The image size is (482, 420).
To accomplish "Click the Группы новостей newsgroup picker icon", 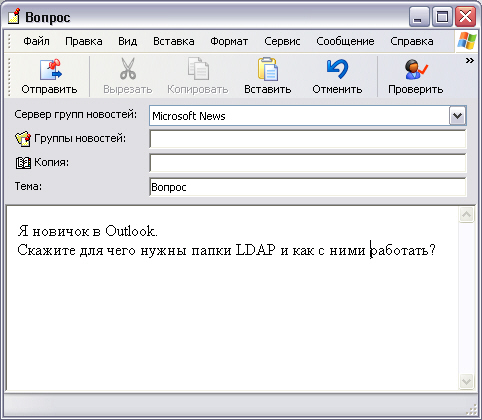I will pyautogui.click(x=23, y=139).
